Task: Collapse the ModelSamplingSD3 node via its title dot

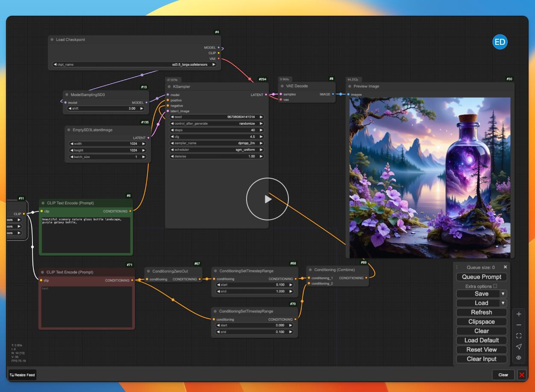Action: coord(67,95)
